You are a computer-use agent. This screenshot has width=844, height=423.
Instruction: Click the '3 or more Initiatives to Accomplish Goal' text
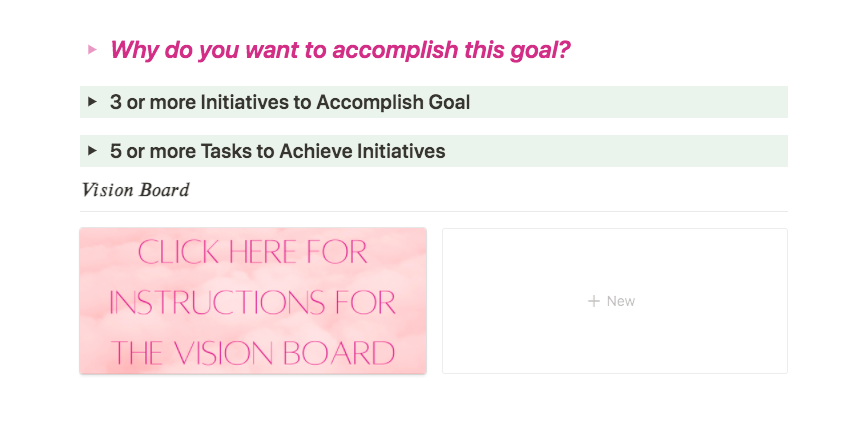click(290, 102)
